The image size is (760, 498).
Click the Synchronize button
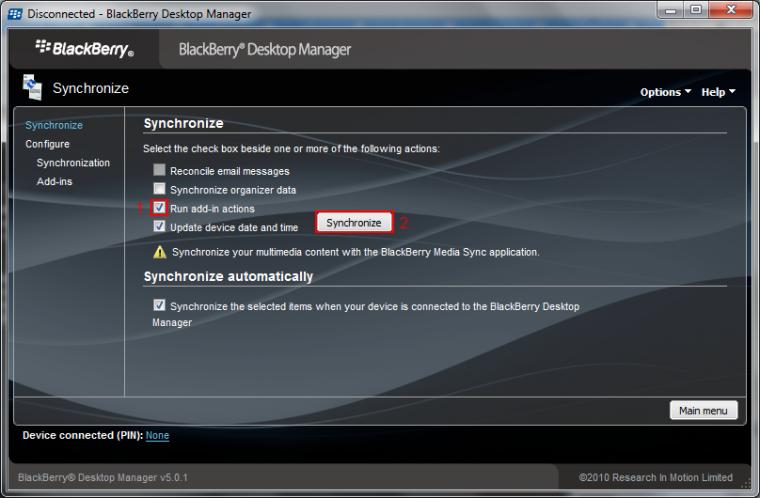tap(354, 223)
